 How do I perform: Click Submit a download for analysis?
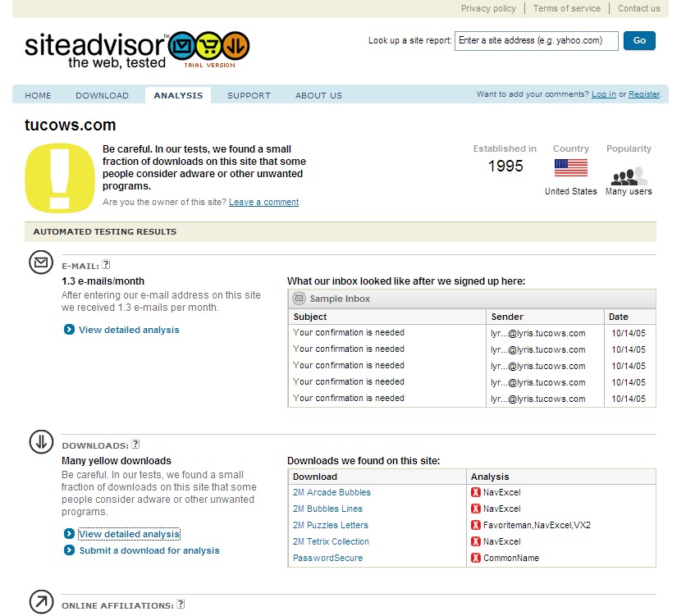[149, 550]
